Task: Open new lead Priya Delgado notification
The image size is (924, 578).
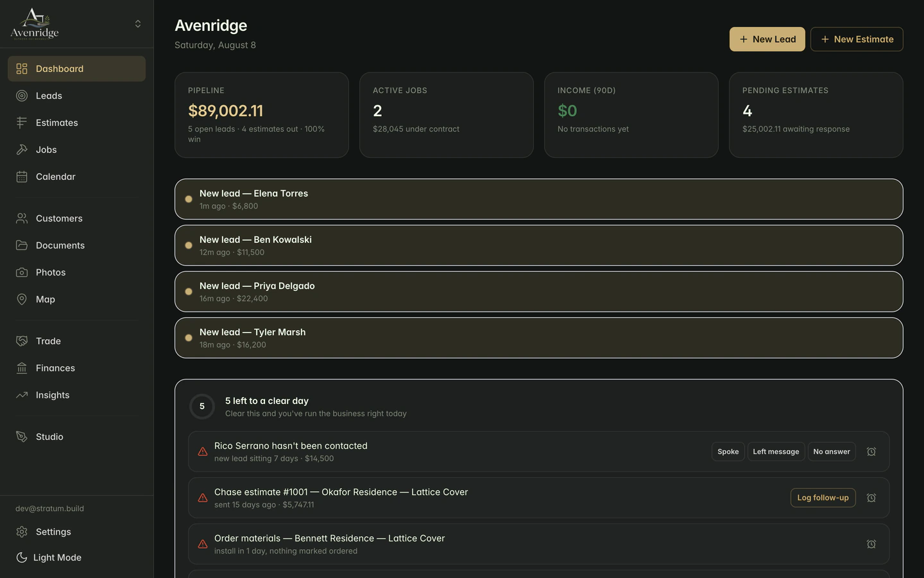Action: [539, 292]
